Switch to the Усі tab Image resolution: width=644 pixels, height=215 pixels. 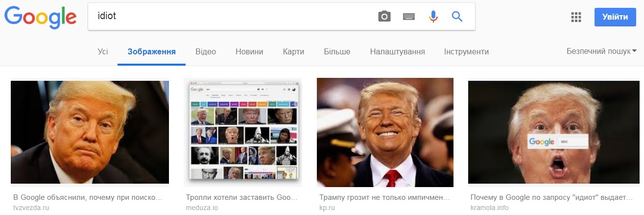click(103, 51)
